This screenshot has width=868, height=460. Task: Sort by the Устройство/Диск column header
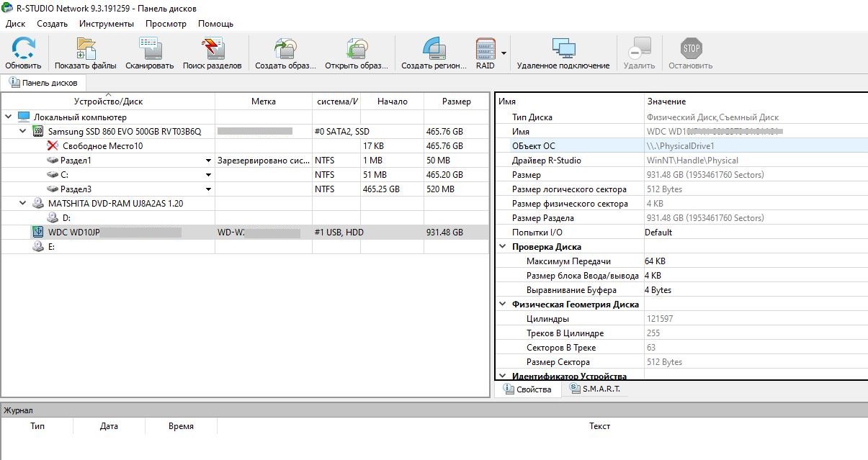(x=108, y=102)
